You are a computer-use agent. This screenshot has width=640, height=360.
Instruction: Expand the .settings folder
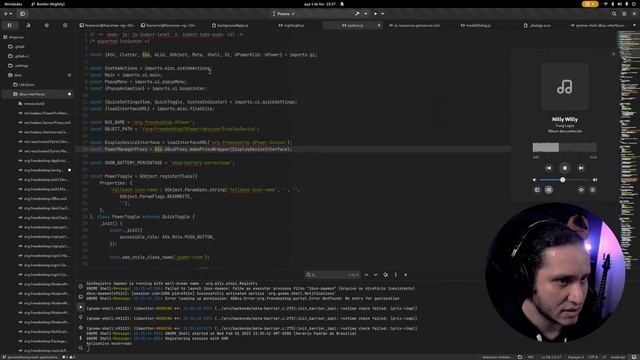(x=19, y=65)
